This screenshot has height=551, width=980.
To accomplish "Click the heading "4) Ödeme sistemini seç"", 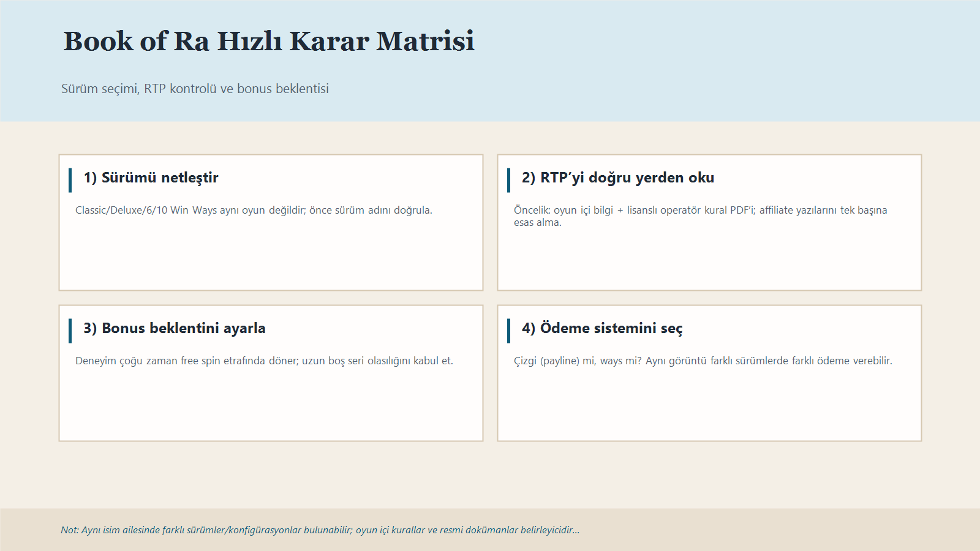I will click(603, 328).
